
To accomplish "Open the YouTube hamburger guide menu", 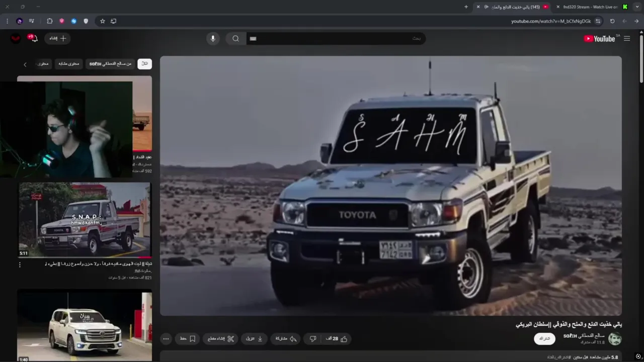I will pos(627,39).
